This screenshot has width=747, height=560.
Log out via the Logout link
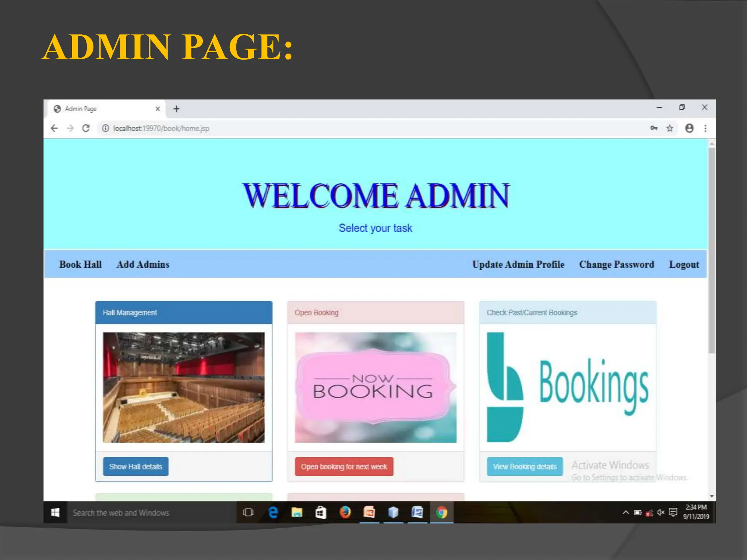tap(684, 264)
